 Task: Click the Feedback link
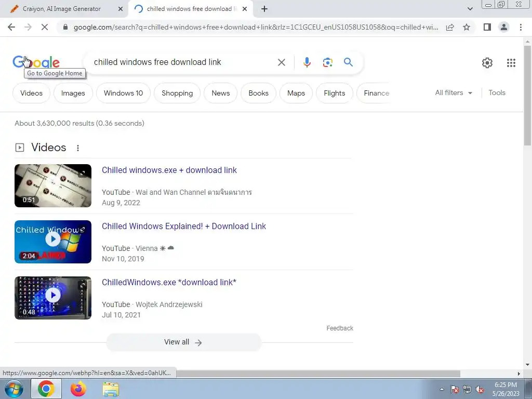click(x=340, y=328)
